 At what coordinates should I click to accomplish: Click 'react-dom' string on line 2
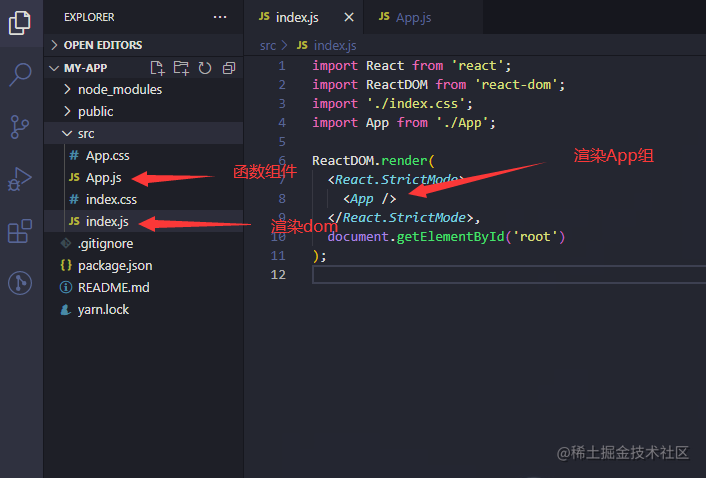516,85
